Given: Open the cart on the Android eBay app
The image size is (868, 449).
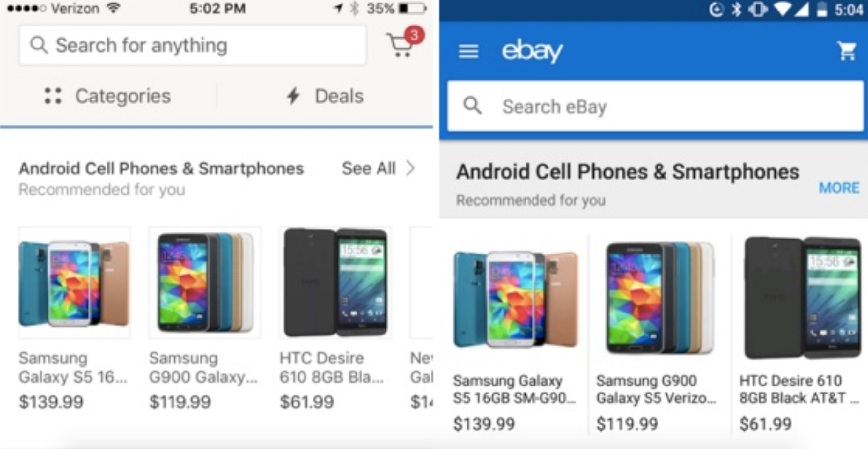Looking at the screenshot, I should (x=846, y=51).
